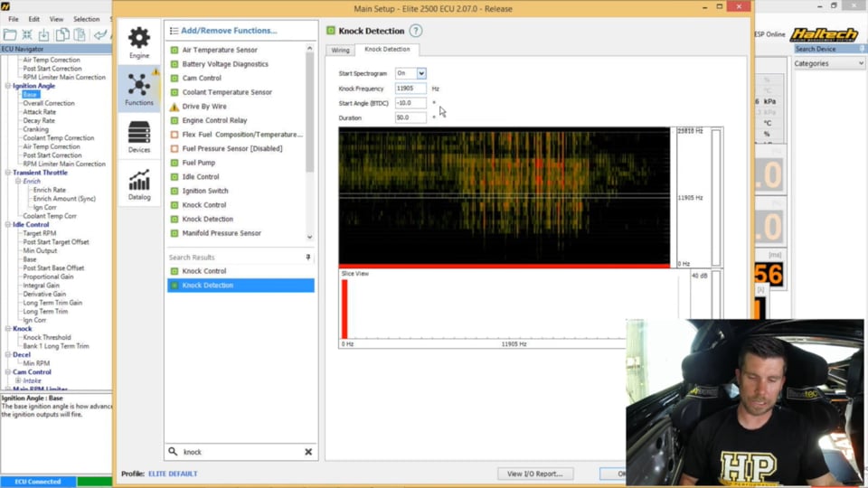Open the Devices section
868x488 pixels.
[x=139, y=136]
